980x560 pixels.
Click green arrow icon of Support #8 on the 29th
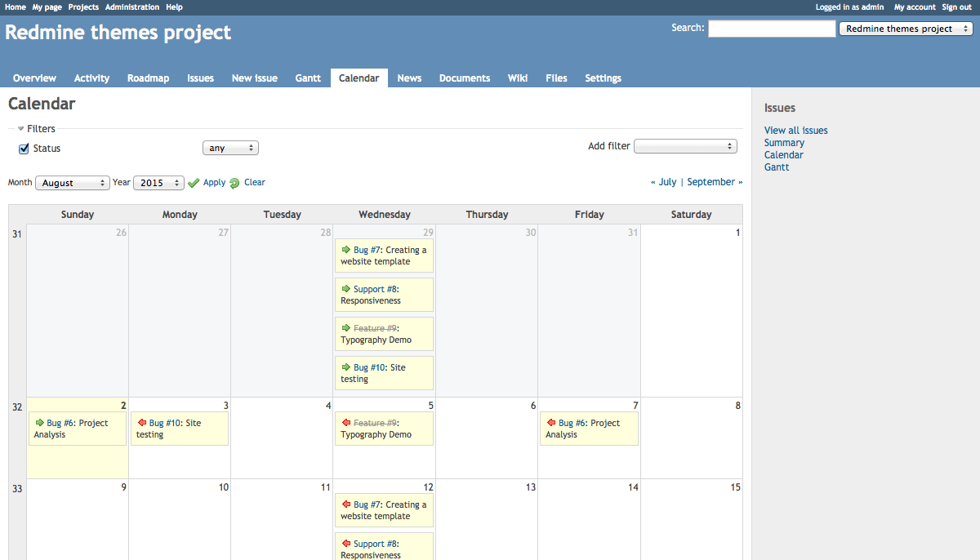pyautogui.click(x=345, y=289)
